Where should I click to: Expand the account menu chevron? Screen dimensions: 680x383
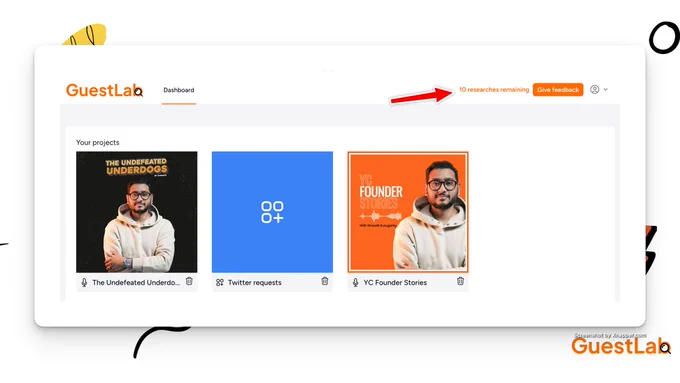[605, 89]
